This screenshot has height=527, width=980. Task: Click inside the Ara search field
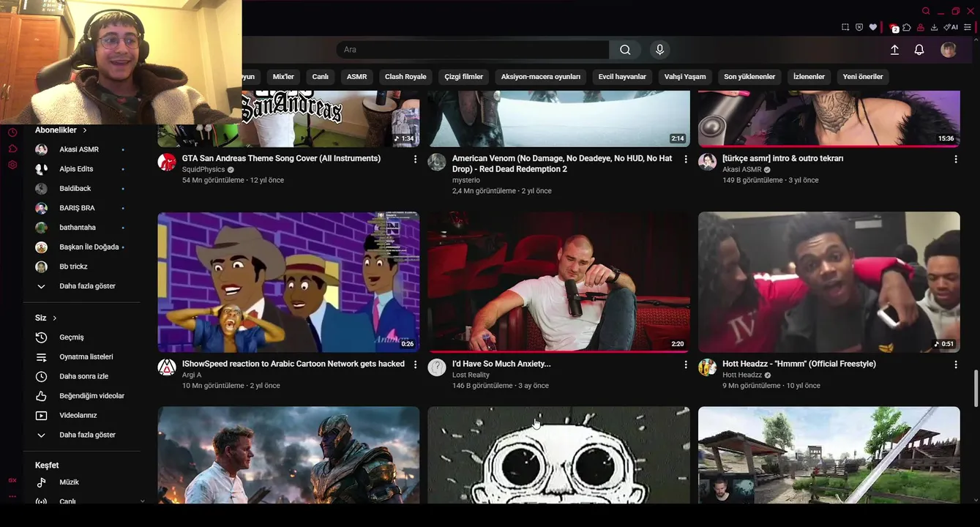tap(473, 50)
